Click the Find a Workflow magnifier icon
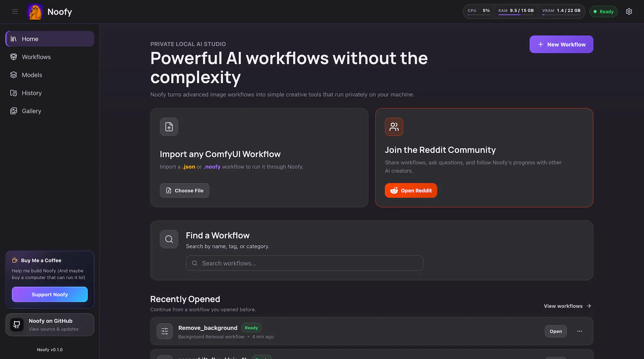 169,239
